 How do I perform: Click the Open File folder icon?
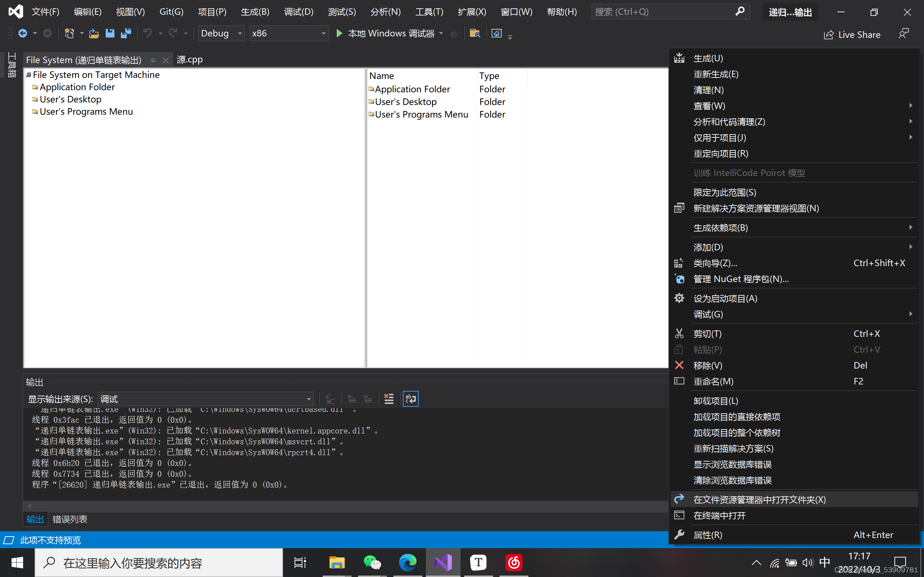[x=94, y=34]
